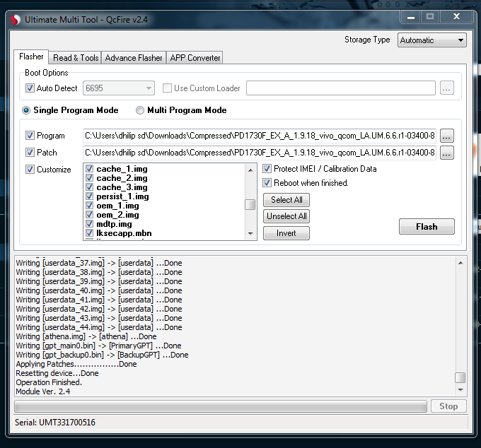This screenshot has width=481, height=448.
Task: Maximize the QcFire window
Action: coord(430,17)
